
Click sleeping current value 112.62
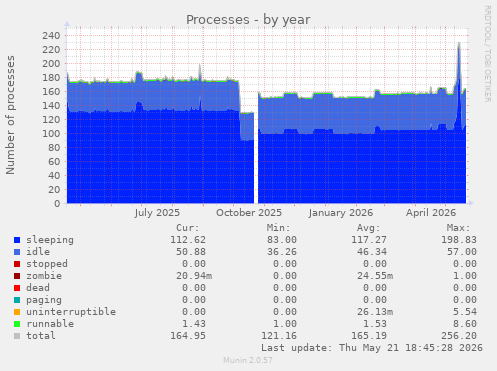coord(188,240)
